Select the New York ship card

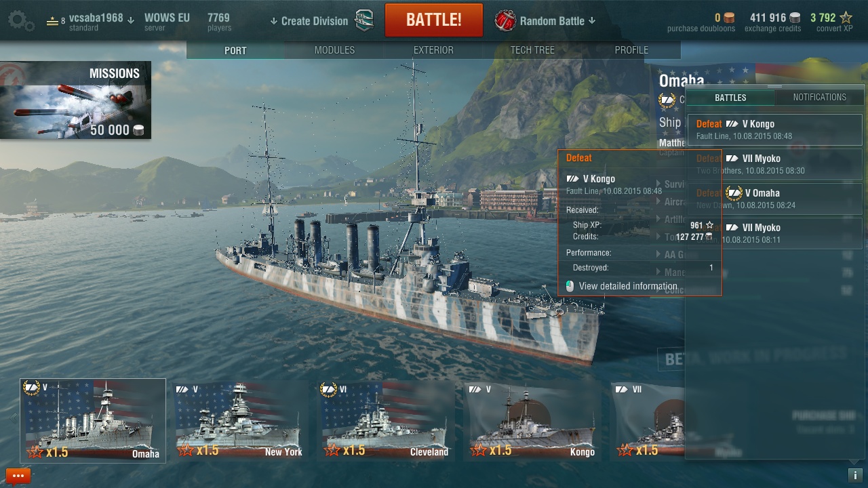[x=239, y=421]
